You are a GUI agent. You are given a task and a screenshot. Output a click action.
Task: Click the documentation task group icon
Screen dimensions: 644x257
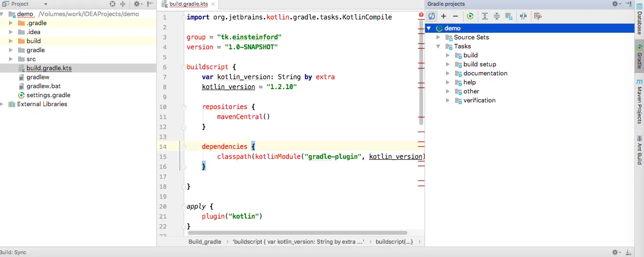(x=458, y=73)
